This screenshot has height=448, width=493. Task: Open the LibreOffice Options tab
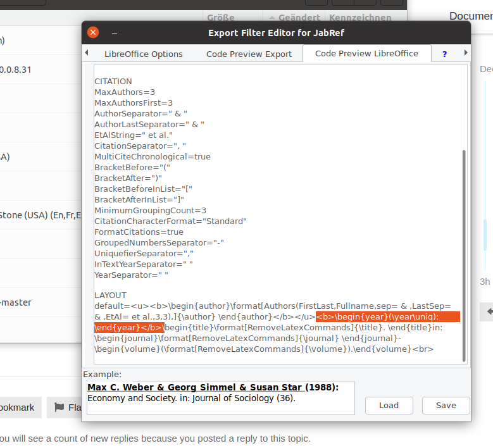pyautogui.click(x=144, y=54)
